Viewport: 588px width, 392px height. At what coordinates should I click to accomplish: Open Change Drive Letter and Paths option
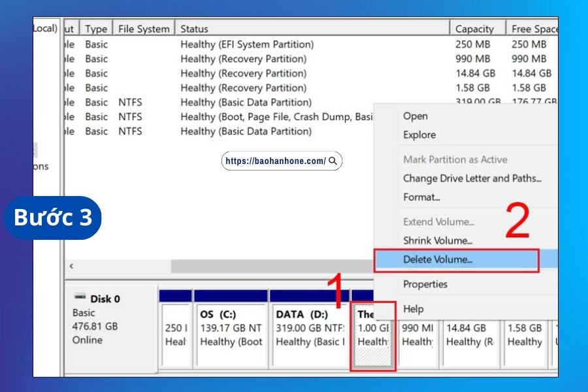[x=472, y=178]
